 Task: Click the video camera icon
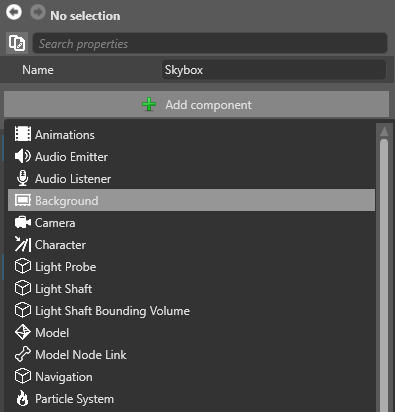point(23,222)
